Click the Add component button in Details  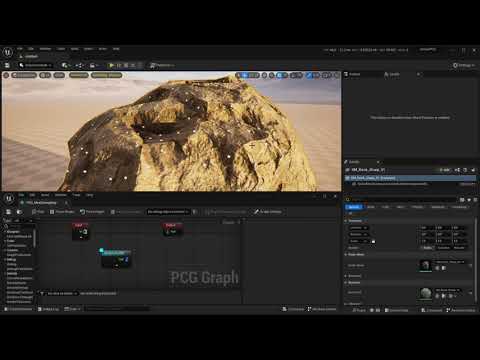(x=445, y=170)
